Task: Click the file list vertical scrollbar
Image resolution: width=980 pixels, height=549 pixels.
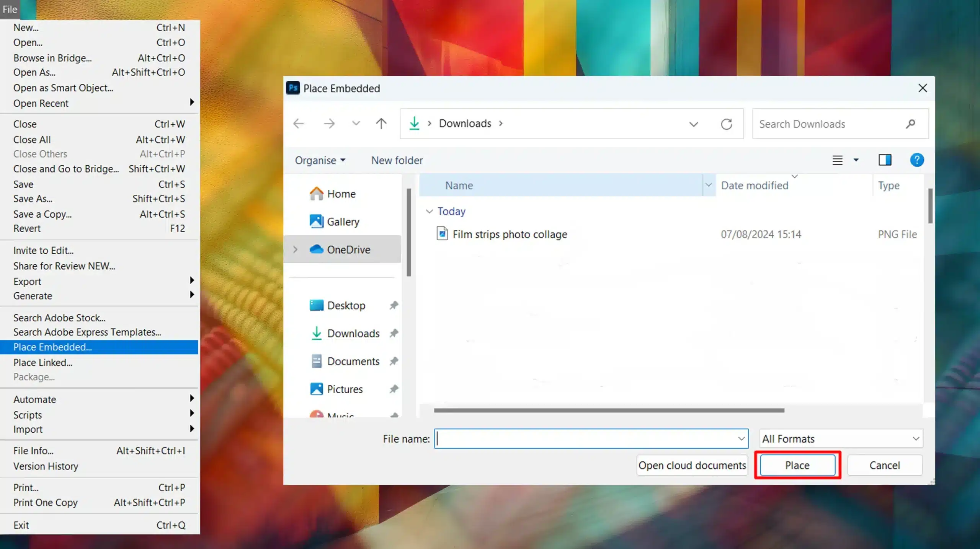Action: [930, 205]
